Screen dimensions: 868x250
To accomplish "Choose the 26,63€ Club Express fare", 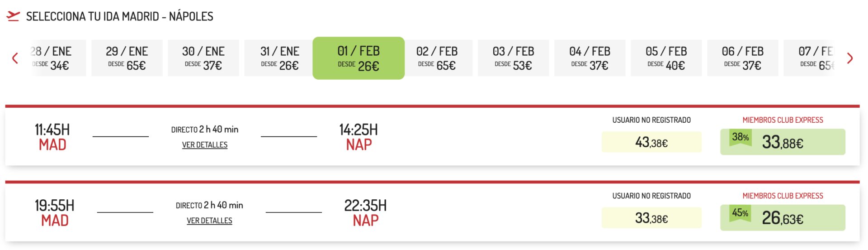I will 783,218.
